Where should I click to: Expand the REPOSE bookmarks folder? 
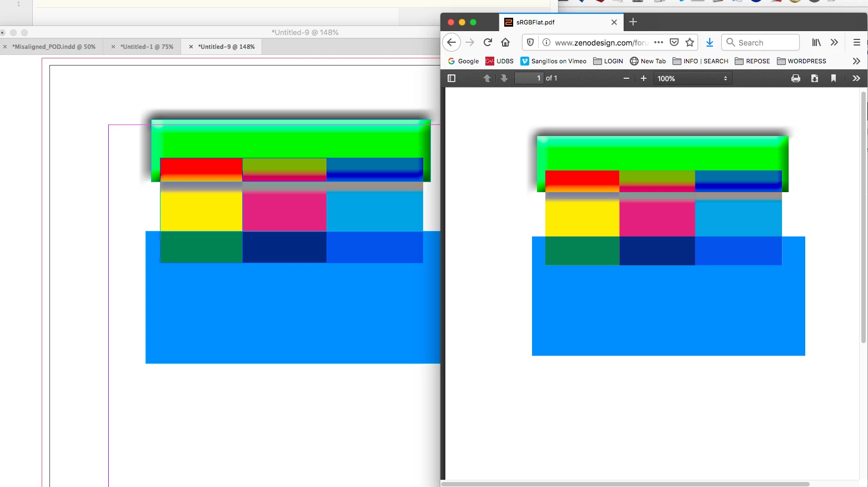pos(752,61)
